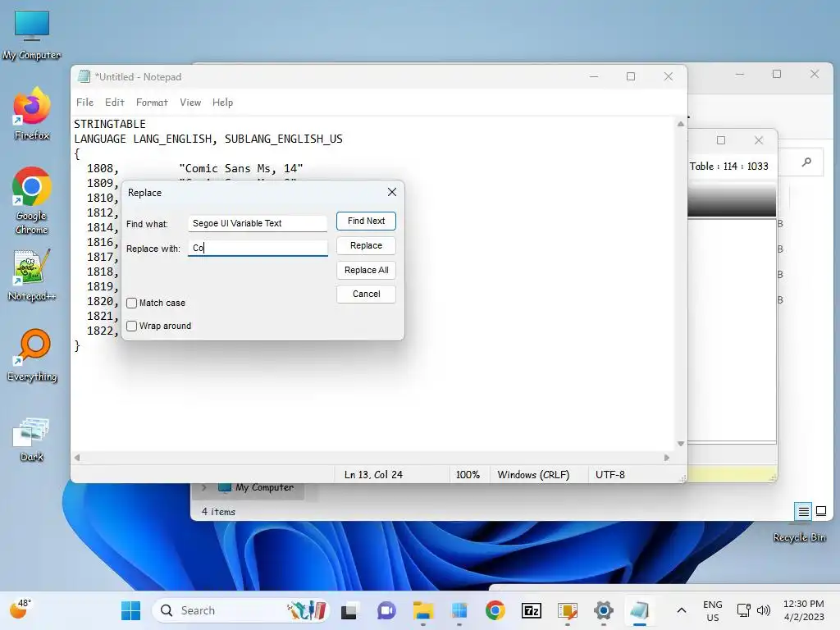The width and height of the screenshot is (840, 630).
Task: Open the Recycle Bin desktop icon
Action: tap(799, 536)
